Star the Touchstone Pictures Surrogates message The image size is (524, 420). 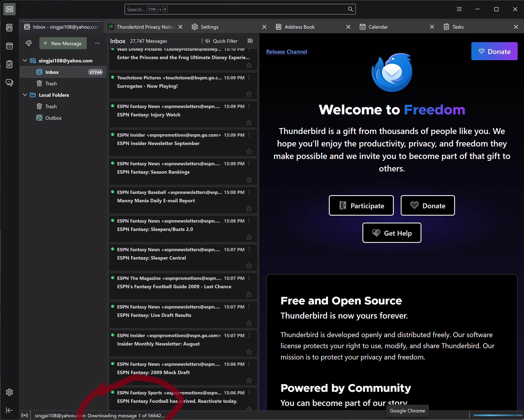(x=249, y=94)
